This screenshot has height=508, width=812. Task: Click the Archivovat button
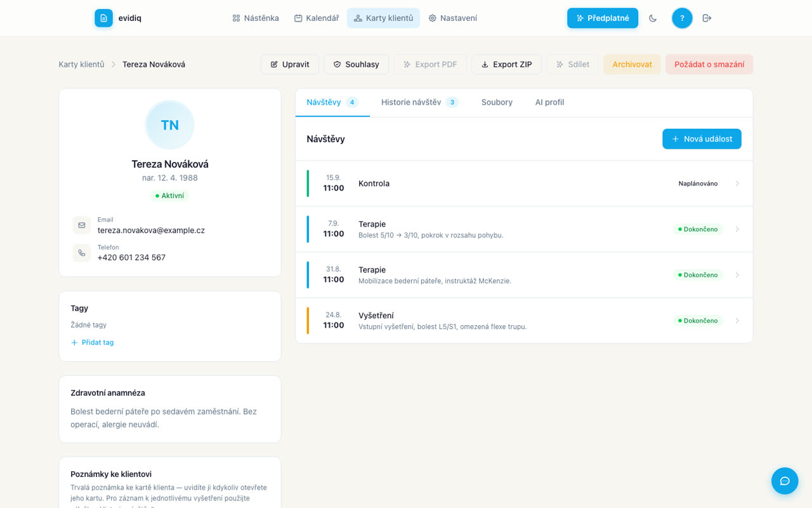point(632,64)
